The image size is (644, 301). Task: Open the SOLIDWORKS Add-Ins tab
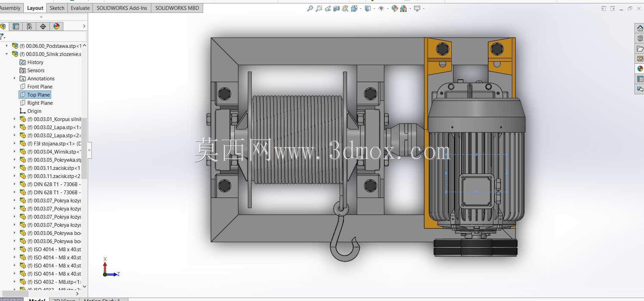[122, 8]
